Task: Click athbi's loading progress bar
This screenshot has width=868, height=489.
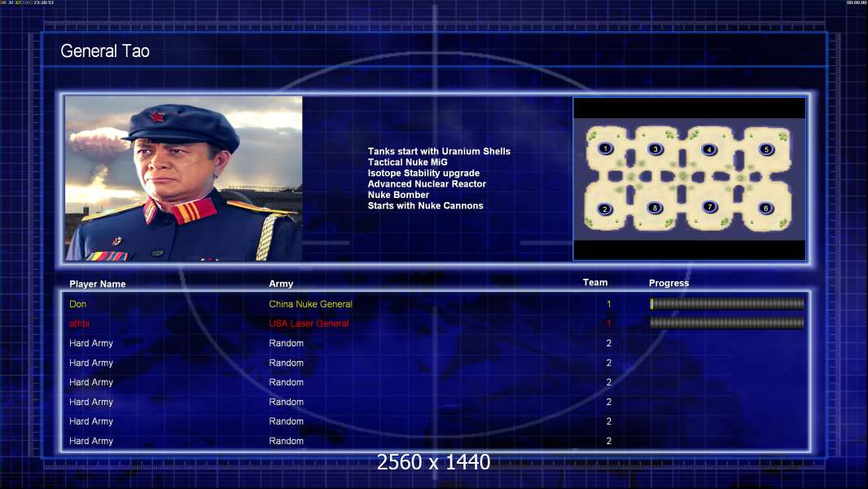Action: (727, 323)
